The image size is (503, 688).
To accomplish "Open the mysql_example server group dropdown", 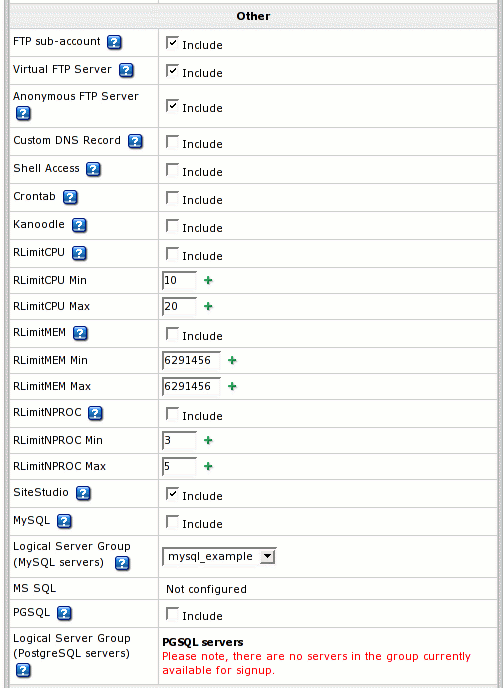I will [219, 557].
